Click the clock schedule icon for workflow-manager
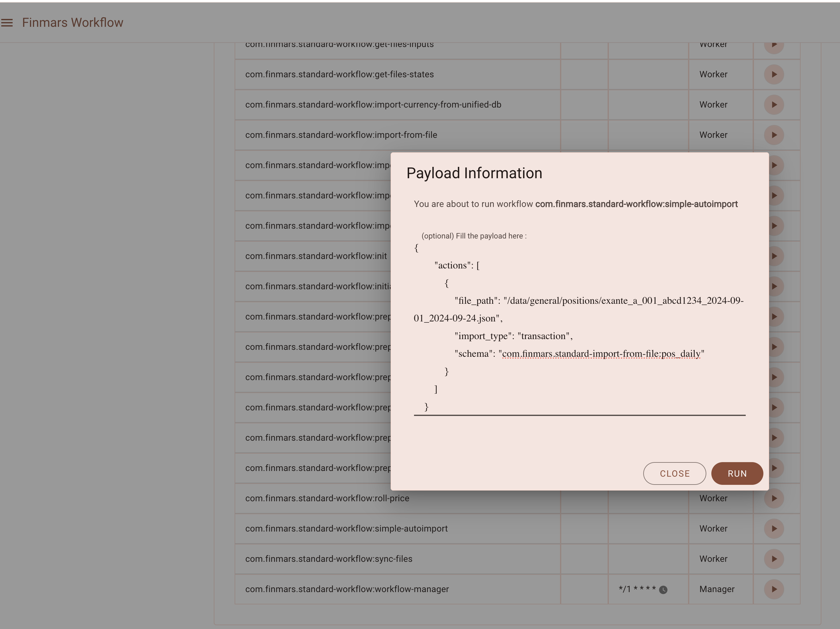Viewport: 840px width, 629px height. [663, 590]
